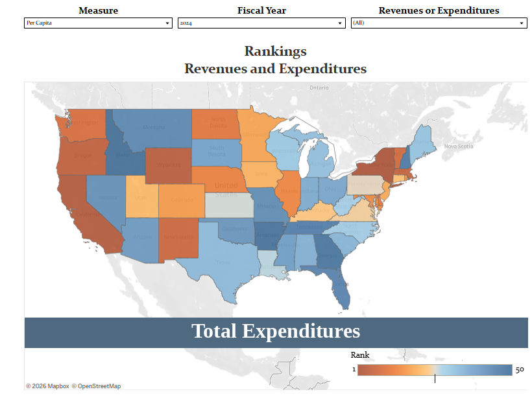Viewport: 532px width, 396px height.
Task: Open the OpenStreetMap attribution link
Action: pyautogui.click(x=96, y=386)
